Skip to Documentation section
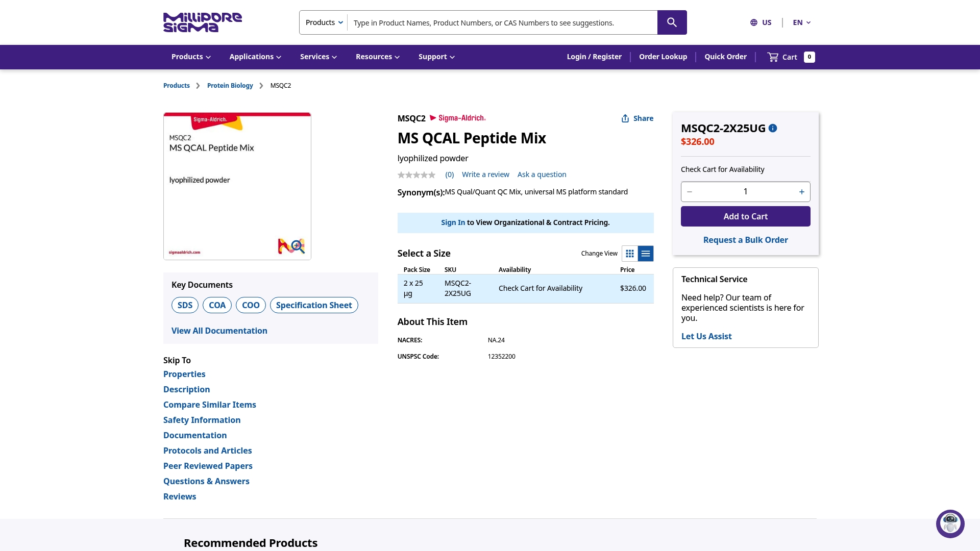 click(x=195, y=435)
